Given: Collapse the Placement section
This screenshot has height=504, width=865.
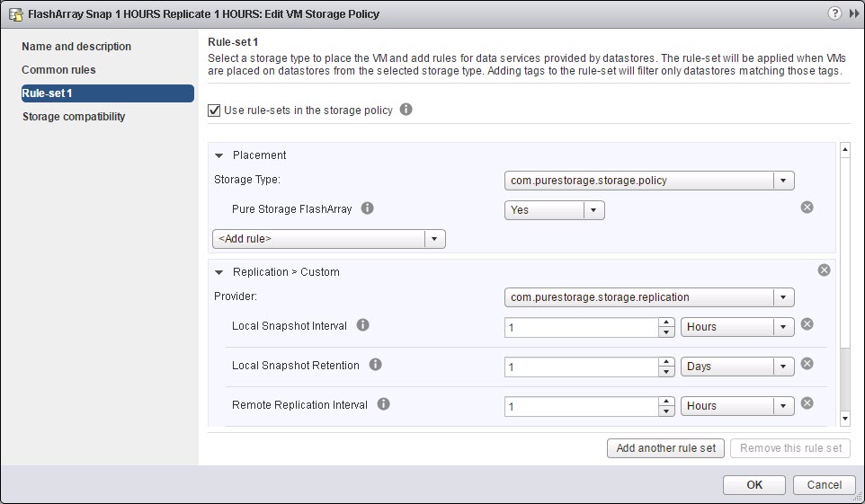Looking at the screenshot, I should [219, 155].
